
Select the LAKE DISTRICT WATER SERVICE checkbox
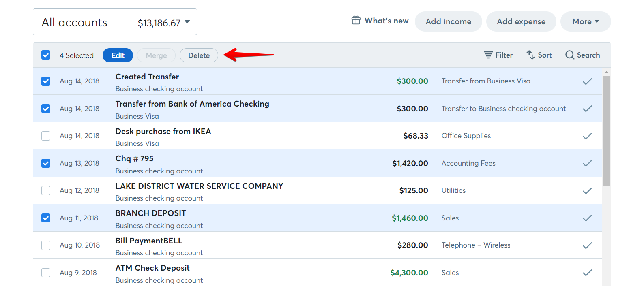[46, 190]
